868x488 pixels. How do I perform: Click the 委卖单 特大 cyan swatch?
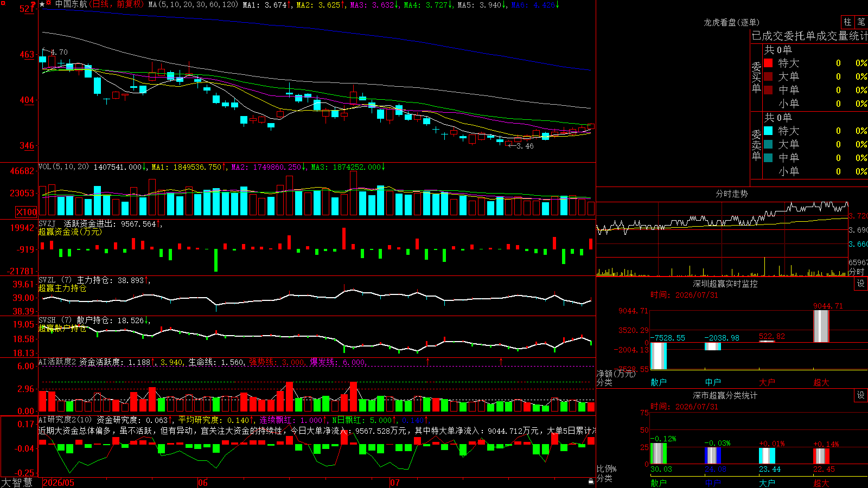pos(768,131)
